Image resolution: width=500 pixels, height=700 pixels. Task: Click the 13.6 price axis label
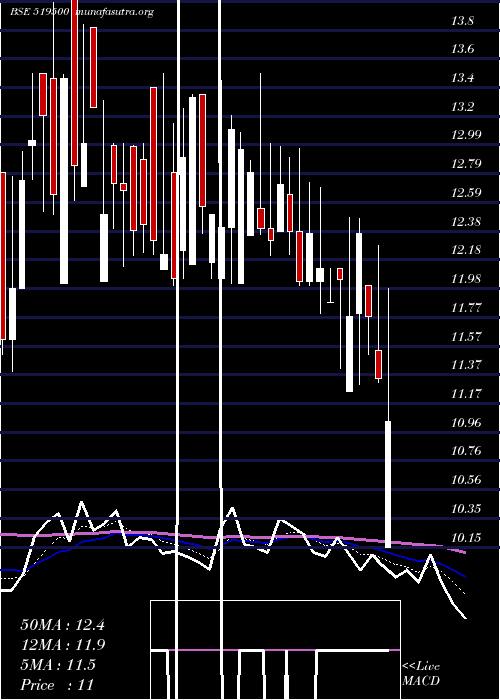462,49
